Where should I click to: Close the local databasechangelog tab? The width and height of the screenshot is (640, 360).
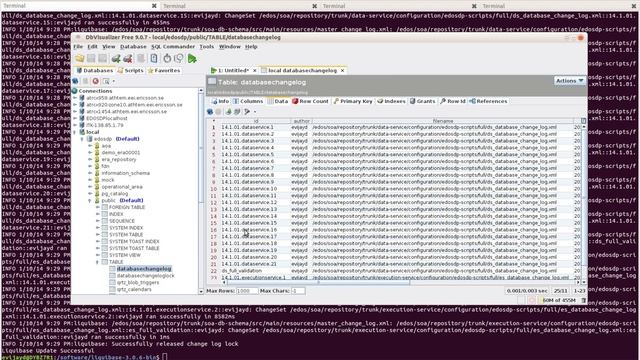click(x=342, y=71)
